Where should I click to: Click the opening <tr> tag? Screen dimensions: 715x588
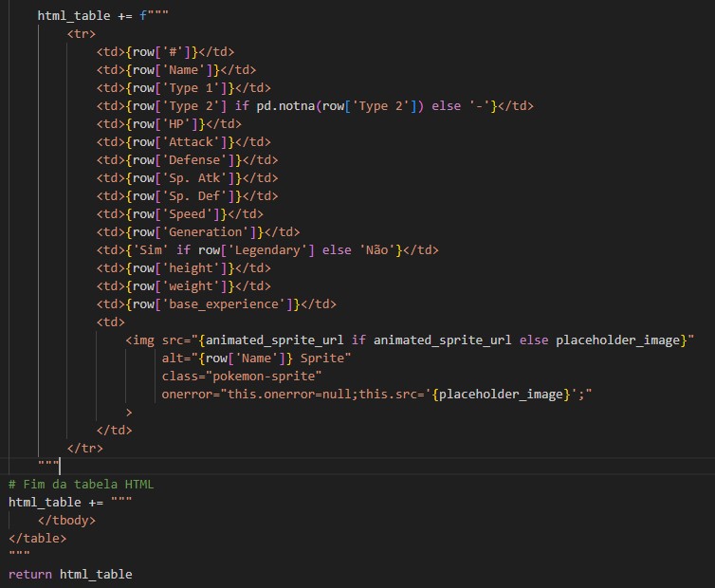(x=82, y=33)
